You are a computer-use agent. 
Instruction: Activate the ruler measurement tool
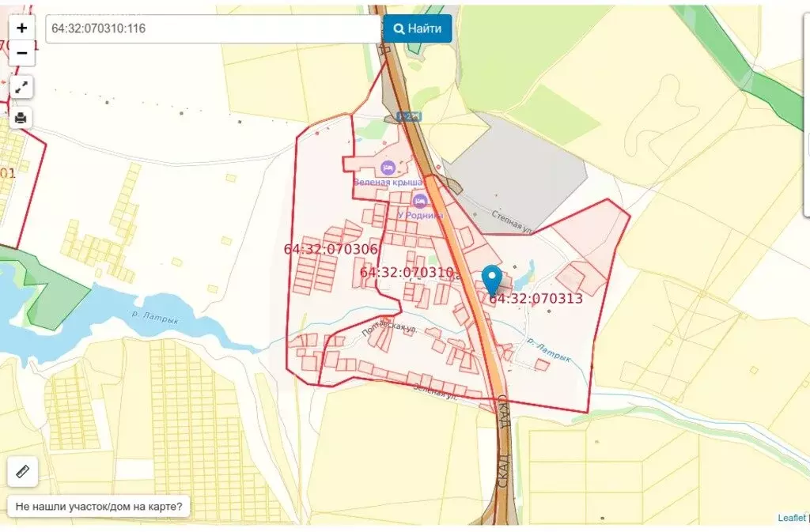pos(22,472)
